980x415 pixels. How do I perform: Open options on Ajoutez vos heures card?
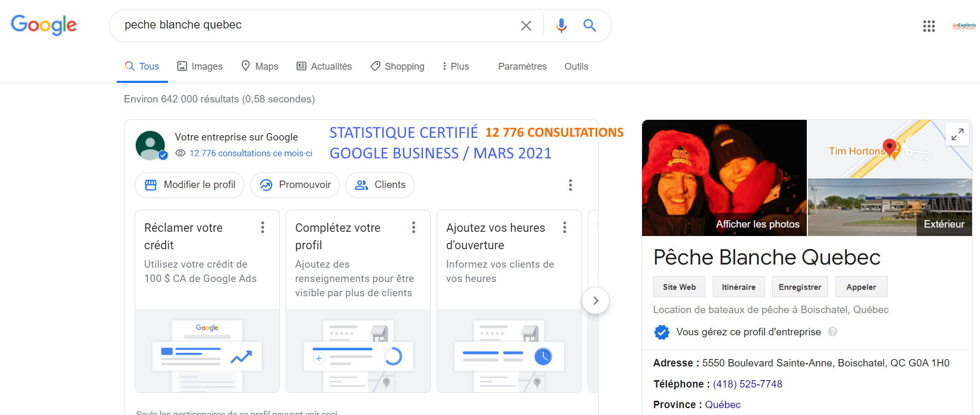click(564, 228)
